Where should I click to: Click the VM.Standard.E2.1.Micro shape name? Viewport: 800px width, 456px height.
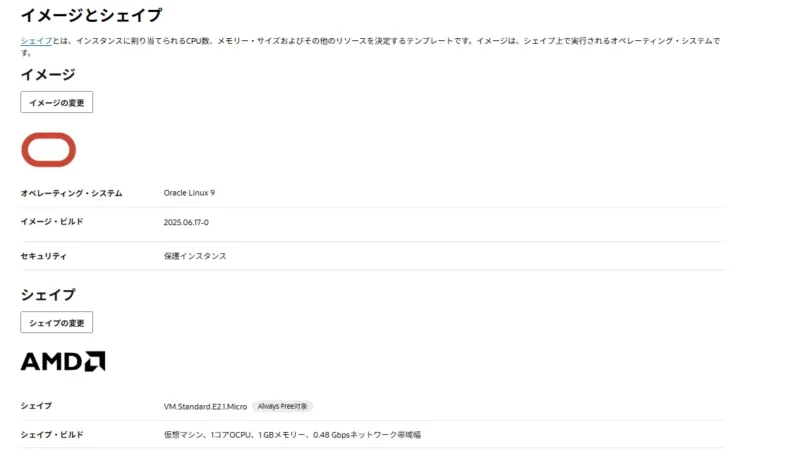205,407
